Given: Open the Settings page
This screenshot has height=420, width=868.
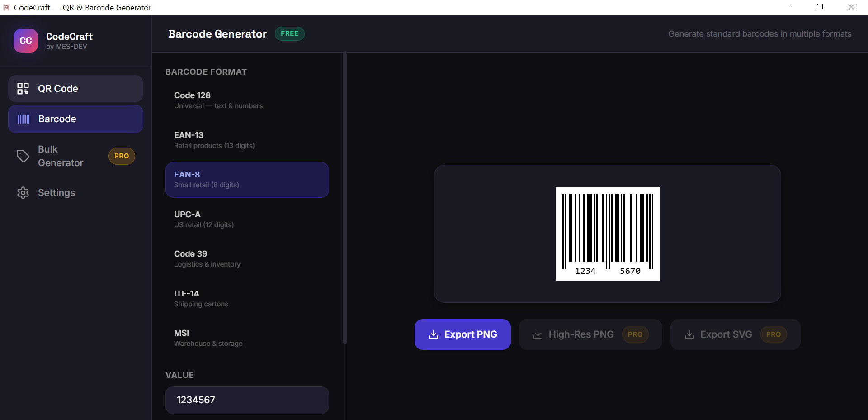Looking at the screenshot, I should pos(75,193).
